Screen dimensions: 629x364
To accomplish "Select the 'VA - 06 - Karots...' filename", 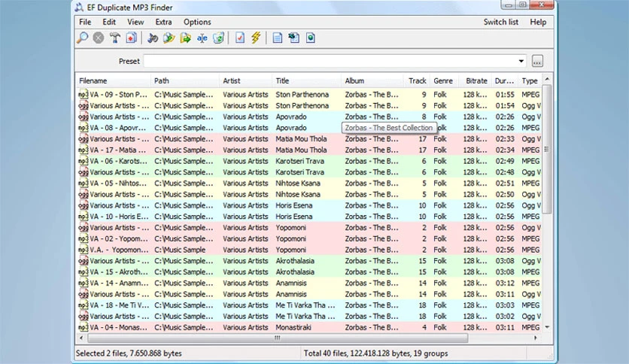I will click(x=118, y=161).
